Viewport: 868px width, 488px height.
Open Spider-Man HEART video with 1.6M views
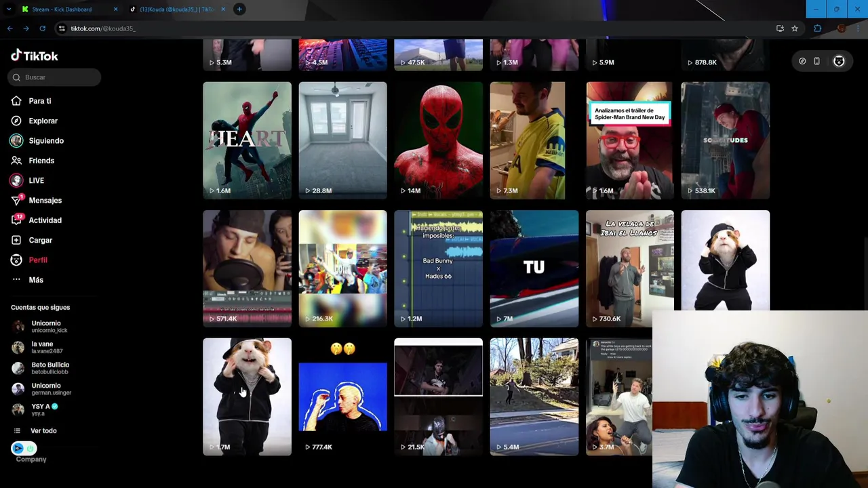tap(247, 140)
